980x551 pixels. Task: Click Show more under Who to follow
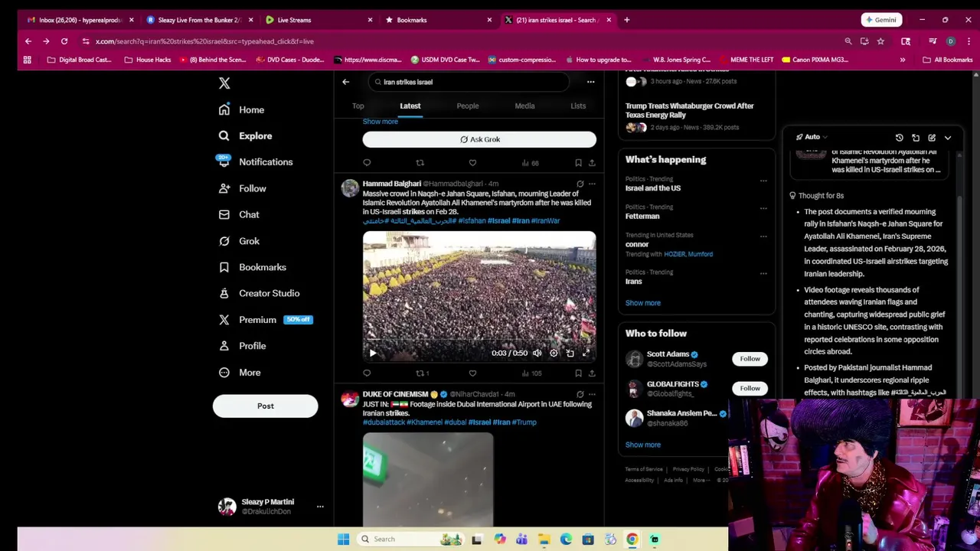coord(643,445)
